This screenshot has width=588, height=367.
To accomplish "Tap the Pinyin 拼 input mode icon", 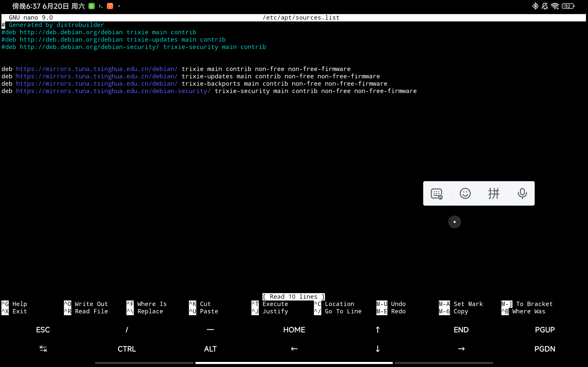I will click(494, 193).
